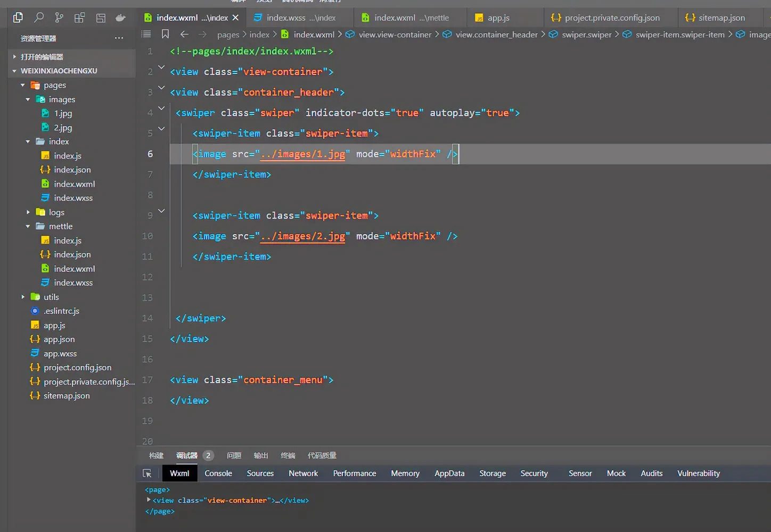Screen dimensions: 771x532
Task: Click the bookmark icon in editor toolbar
Action: pyautogui.click(x=166, y=34)
